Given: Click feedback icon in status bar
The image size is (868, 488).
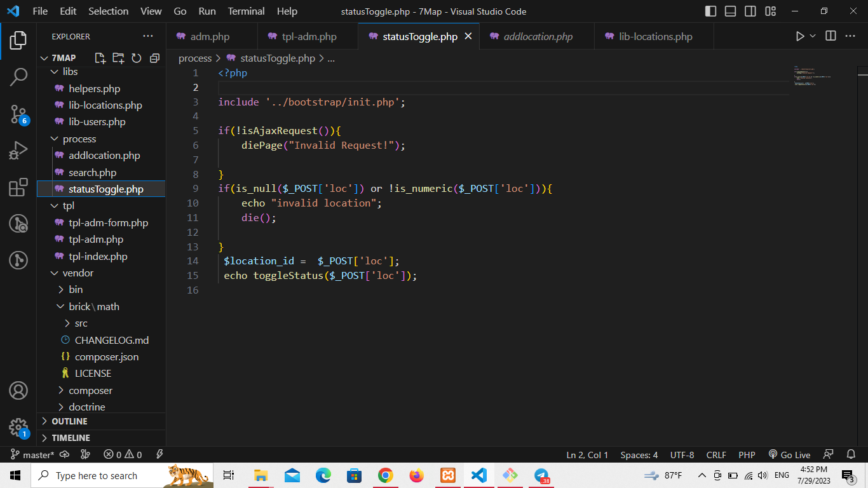Looking at the screenshot, I should [x=828, y=455].
